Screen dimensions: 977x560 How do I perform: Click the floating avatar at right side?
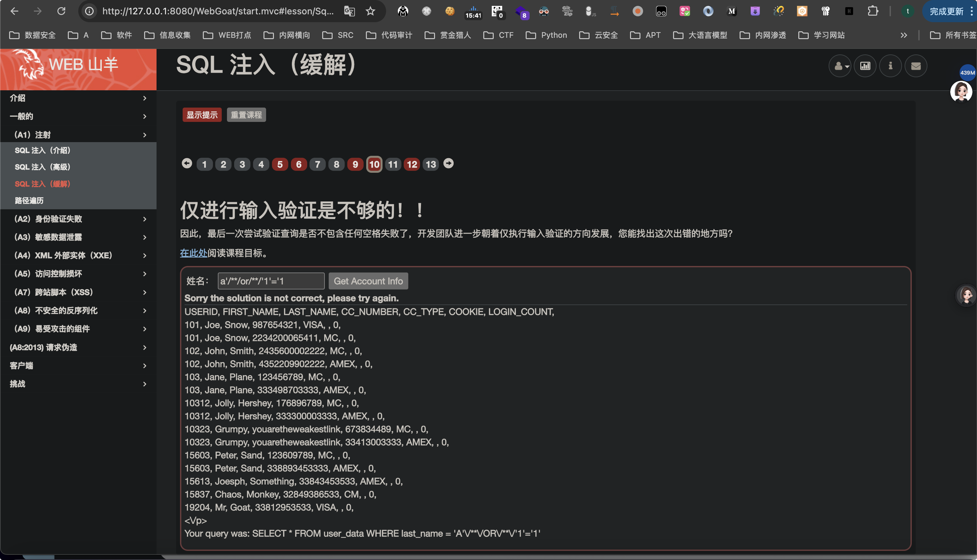tap(966, 295)
